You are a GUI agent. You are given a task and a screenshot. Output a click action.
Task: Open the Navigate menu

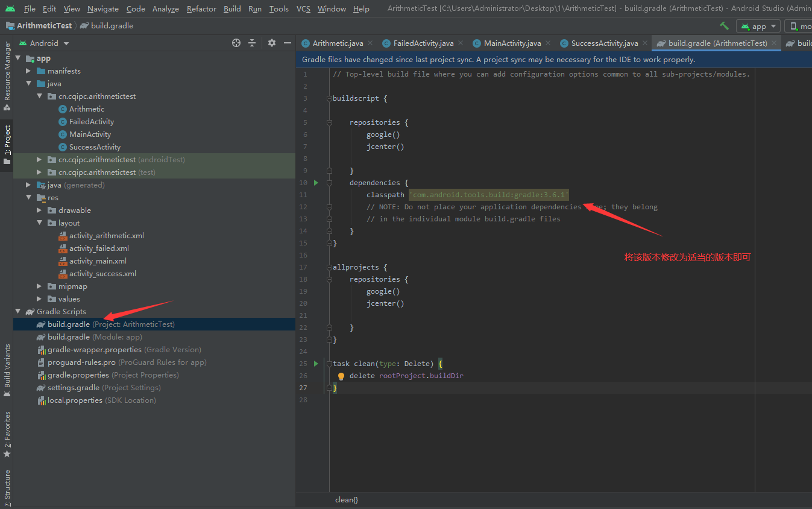(103, 9)
